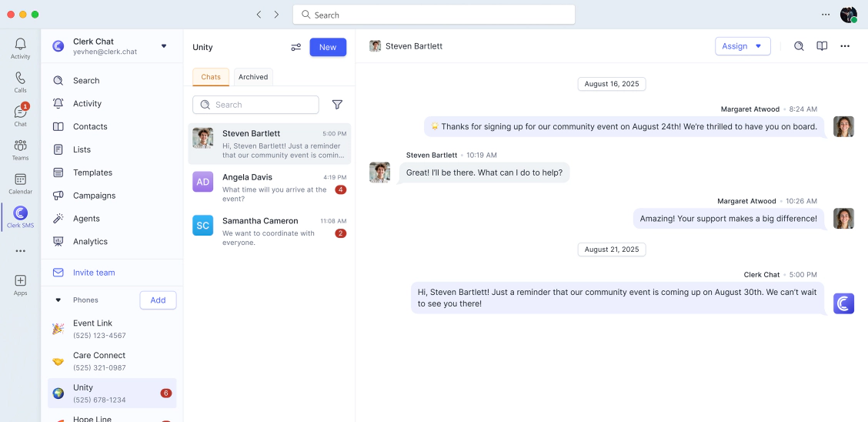Open conversation more options ellipsis
This screenshot has width=868, height=422.
(845, 46)
